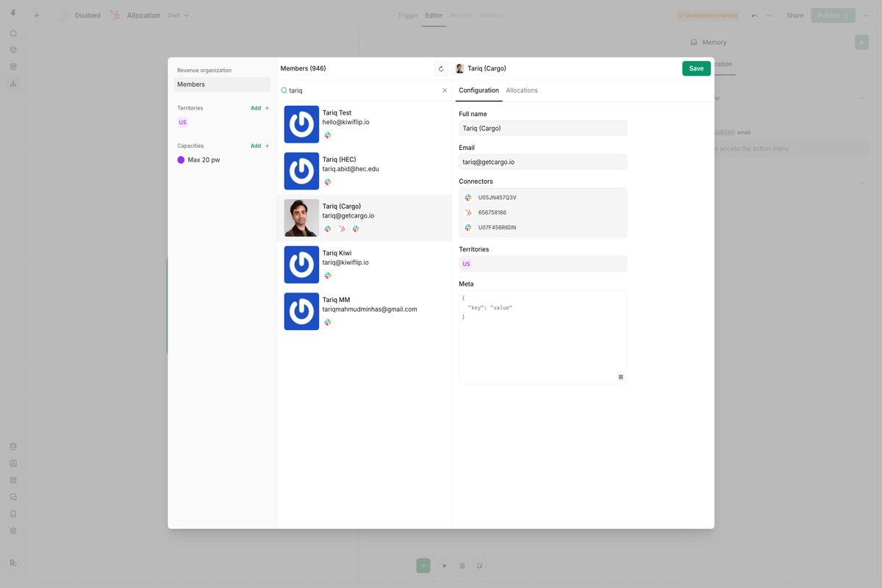This screenshot has height=588, width=882.
Task: Redo the change in editor toolbar
Action: point(769,15)
